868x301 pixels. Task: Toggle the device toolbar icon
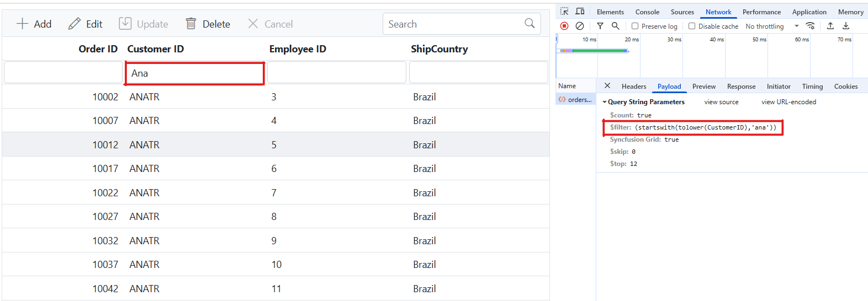click(x=580, y=12)
